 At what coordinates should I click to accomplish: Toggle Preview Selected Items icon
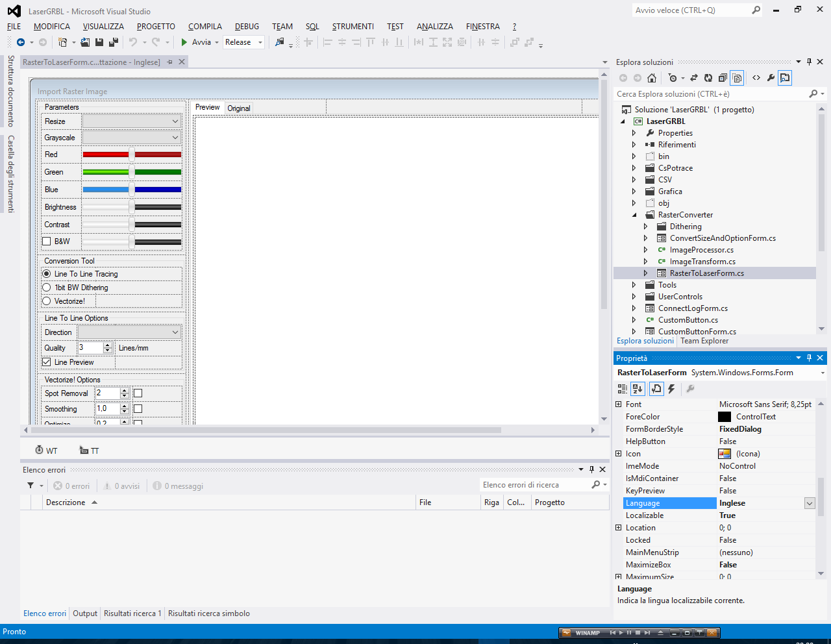coord(785,78)
